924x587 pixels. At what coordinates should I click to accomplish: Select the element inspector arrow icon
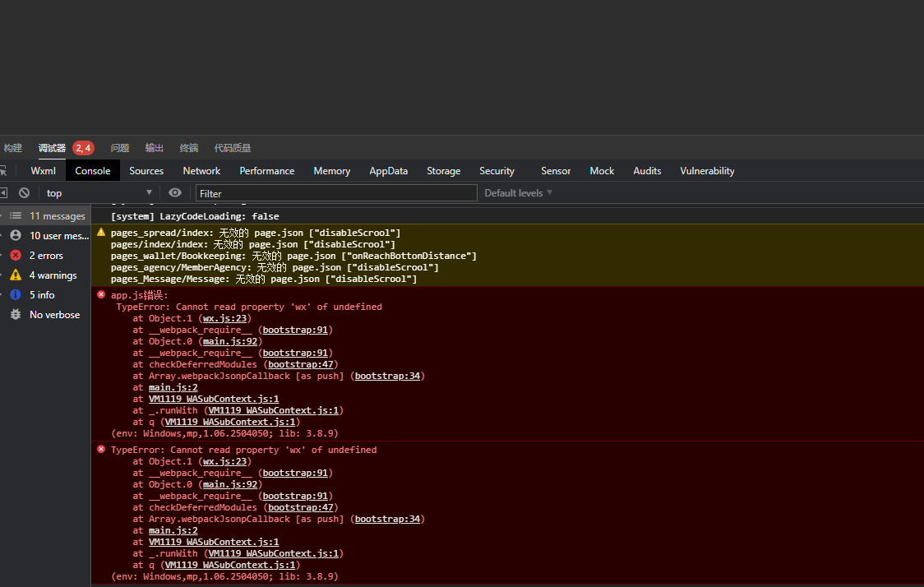click(3, 171)
